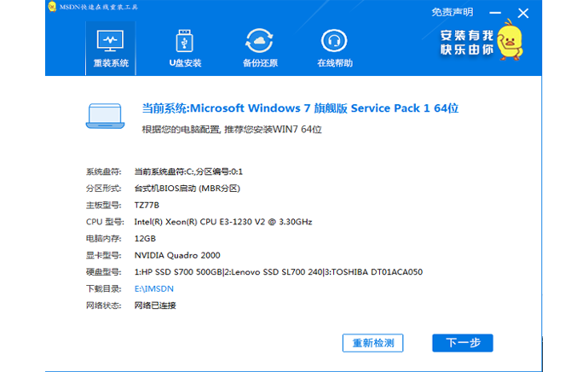The height and width of the screenshot is (372, 588).
Task: Click the 安装有我 快乐由你 slogan text
Action: (x=467, y=43)
